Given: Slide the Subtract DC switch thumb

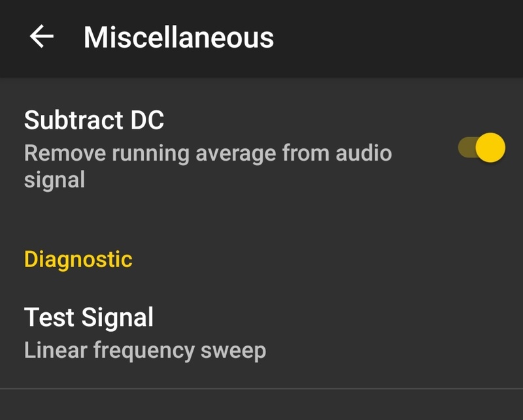Looking at the screenshot, I should [490, 148].
